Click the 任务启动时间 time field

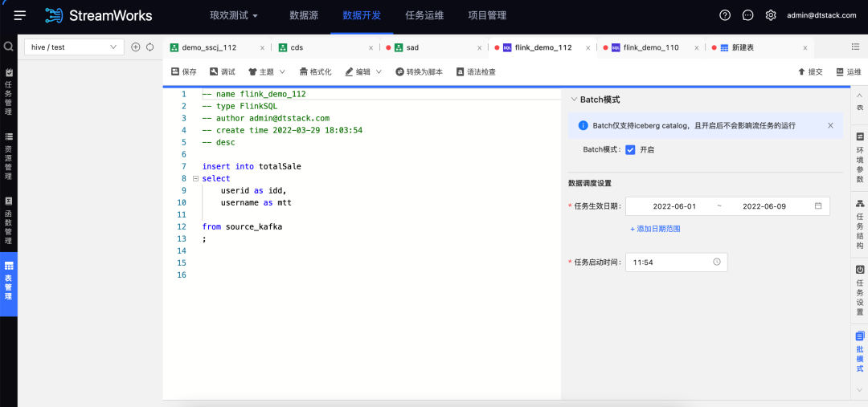676,263
